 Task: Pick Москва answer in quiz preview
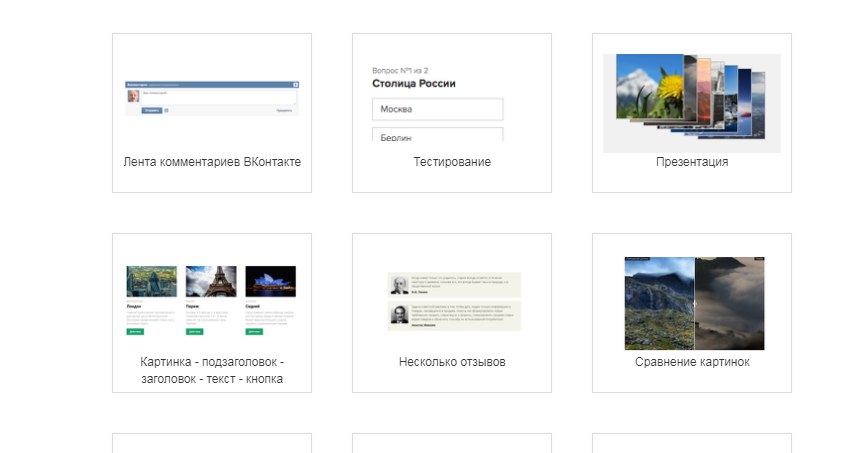click(x=438, y=109)
